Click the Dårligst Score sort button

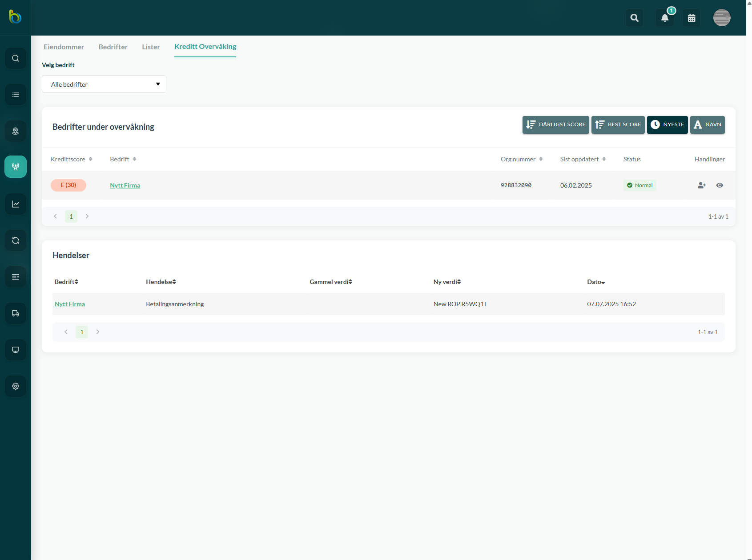555,125
